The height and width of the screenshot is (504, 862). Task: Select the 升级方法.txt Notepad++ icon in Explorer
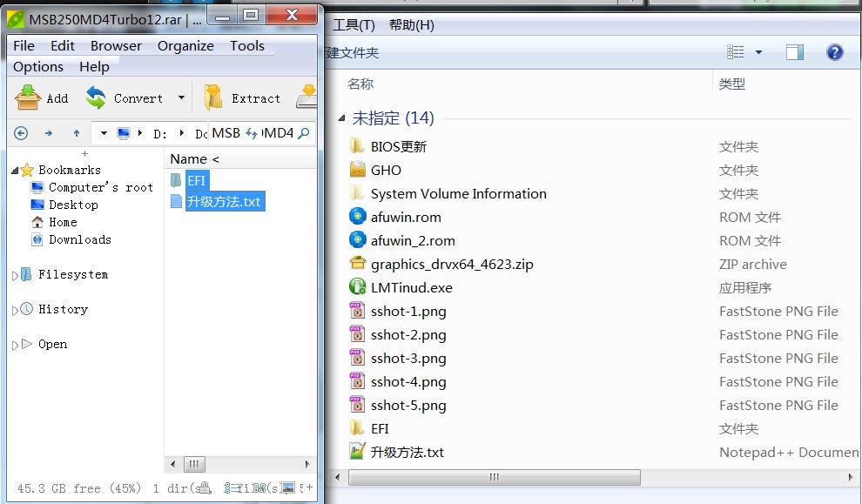357,451
